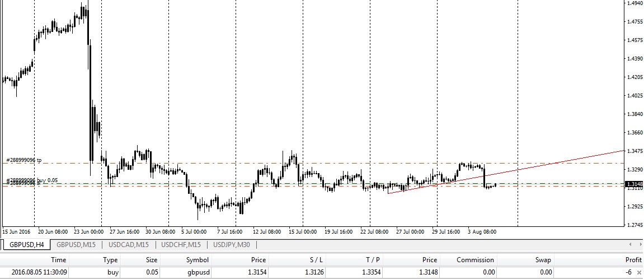Click the current price marker 1.3148 on the axis
The image size is (644, 279).
(x=634, y=184)
